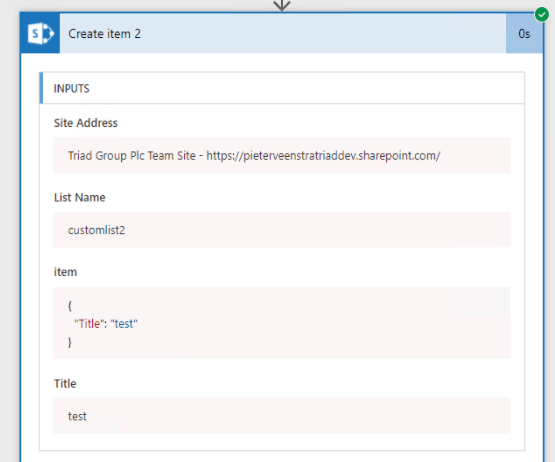Click the Title label near bottom
This screenshot has width=555, height=462.
point(65,383)
